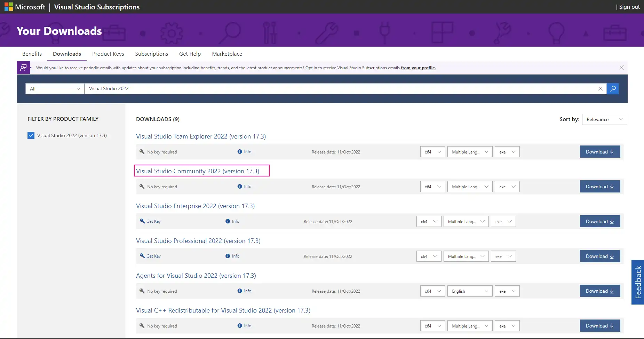Click Sign out at top right
This screenshot has height=339, width=644.
pyautogui.click(x=629, y=7)
